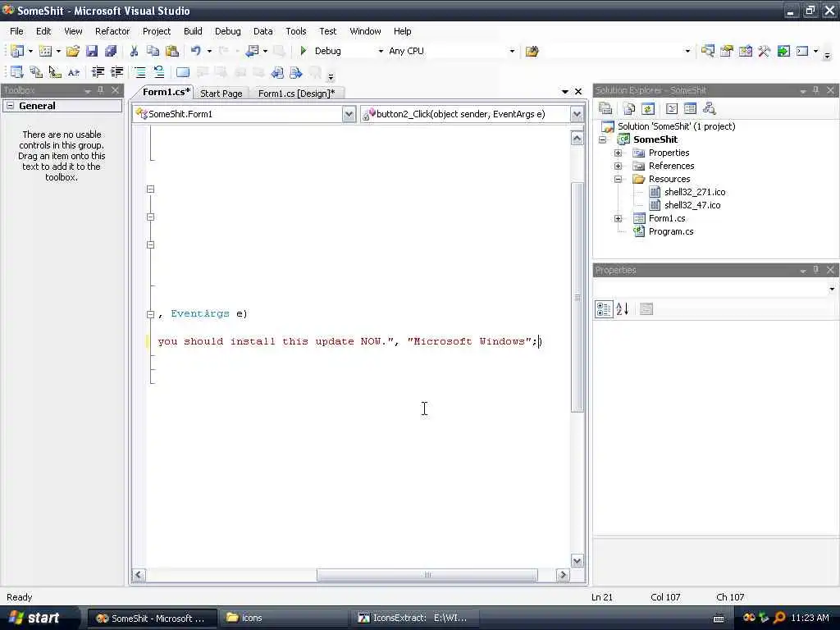Start debugging with the green play icon
The height and width of the screenshot is (630, 840).
304,51
